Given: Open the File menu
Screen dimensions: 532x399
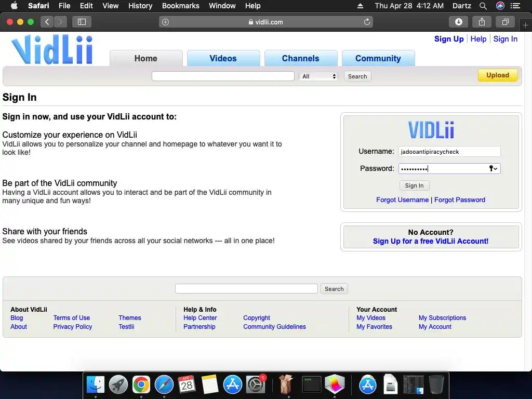Looking at the screenshot, I should click(x=64, y=6).
